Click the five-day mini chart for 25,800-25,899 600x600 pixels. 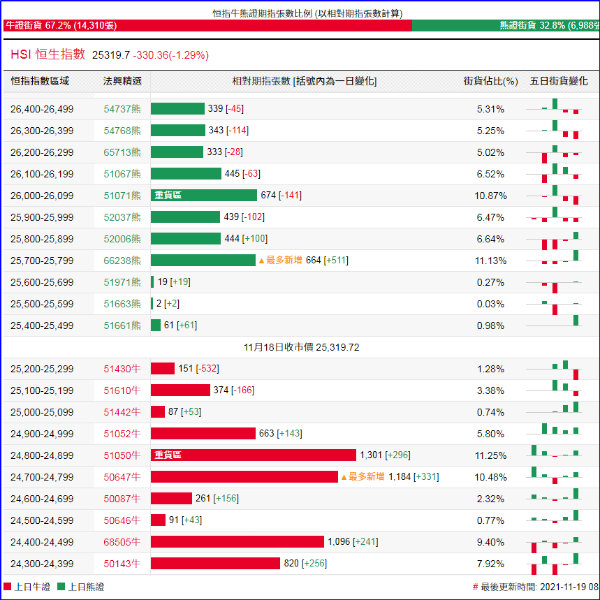553,239
